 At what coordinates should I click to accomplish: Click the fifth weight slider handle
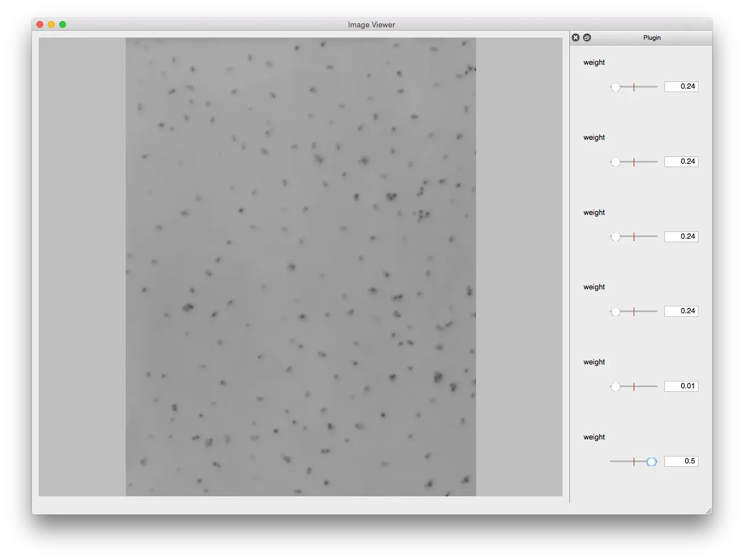[615, 387]
